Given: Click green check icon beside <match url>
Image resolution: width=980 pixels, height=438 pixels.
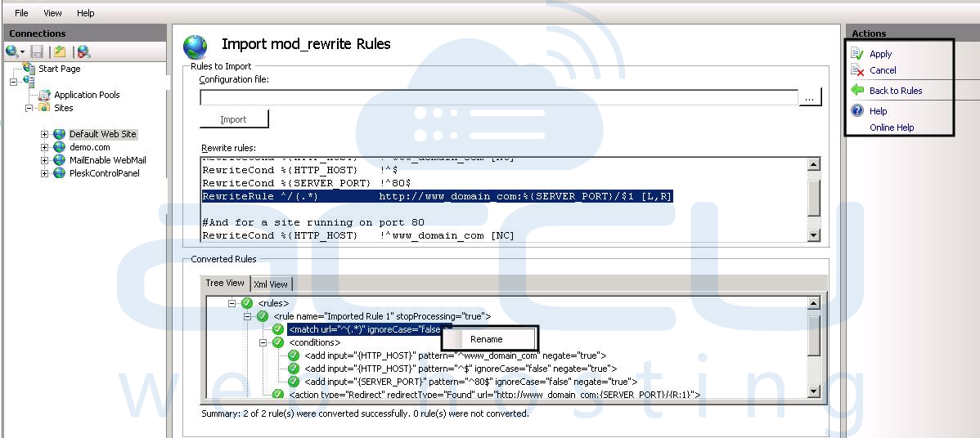Looking at the screenshot, I should coord(278,329).
